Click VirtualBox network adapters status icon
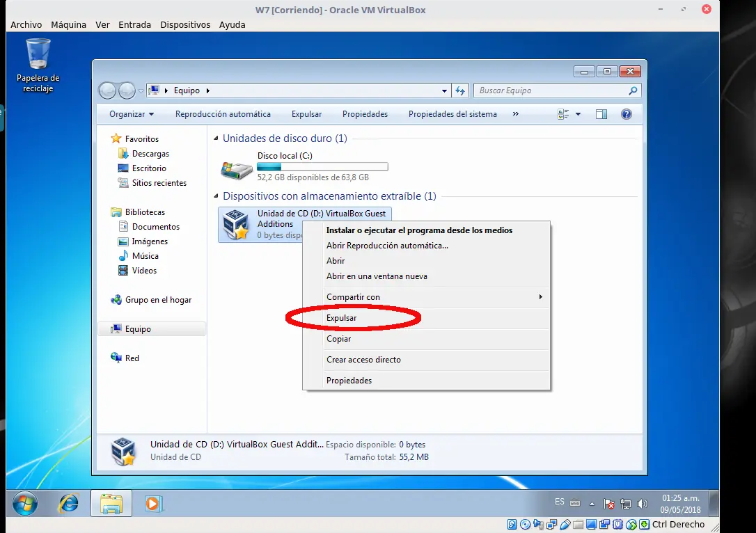Screen dimensions: 756x533 [x=551, y=525]
